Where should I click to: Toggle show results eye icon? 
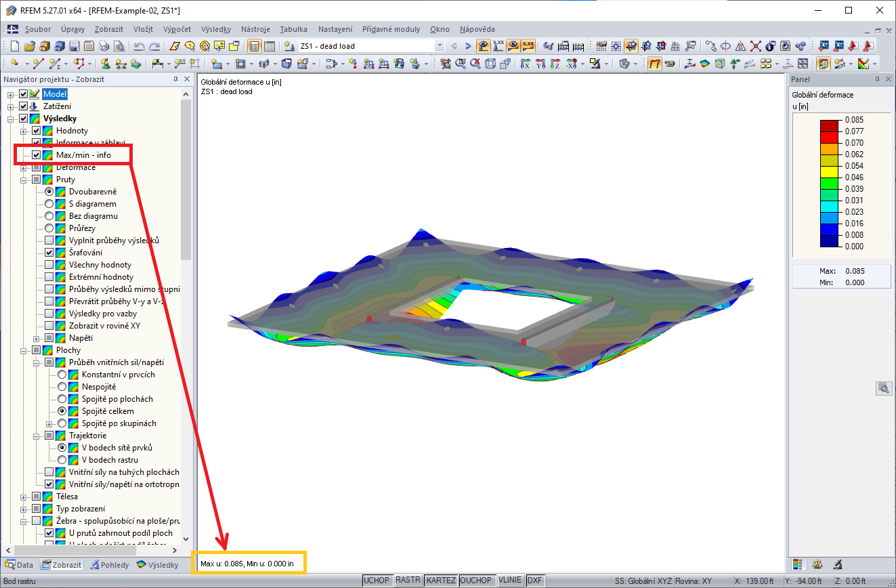(513, 46)
